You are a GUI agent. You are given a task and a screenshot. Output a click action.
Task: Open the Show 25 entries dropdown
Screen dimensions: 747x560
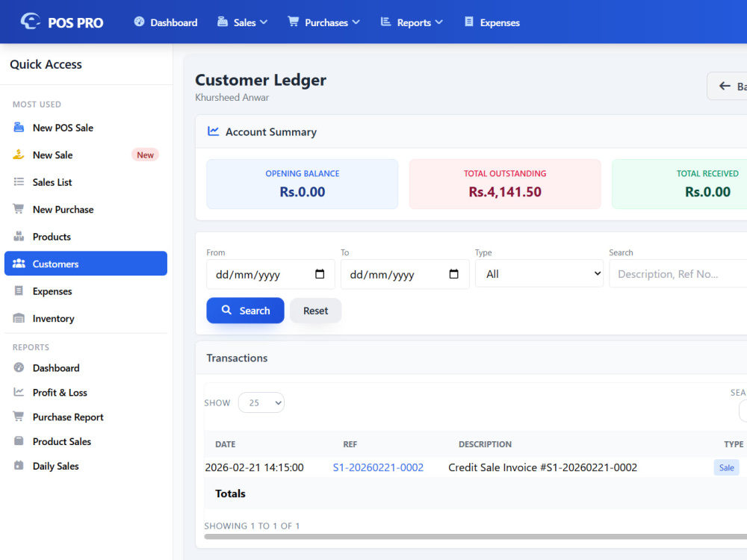261,402
